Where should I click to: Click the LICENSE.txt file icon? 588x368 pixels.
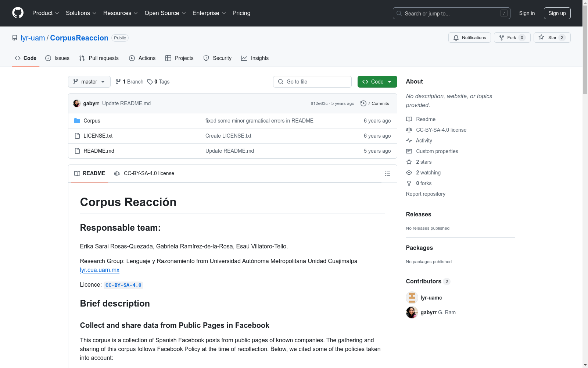pyautogui.click(x=77, y=136)
